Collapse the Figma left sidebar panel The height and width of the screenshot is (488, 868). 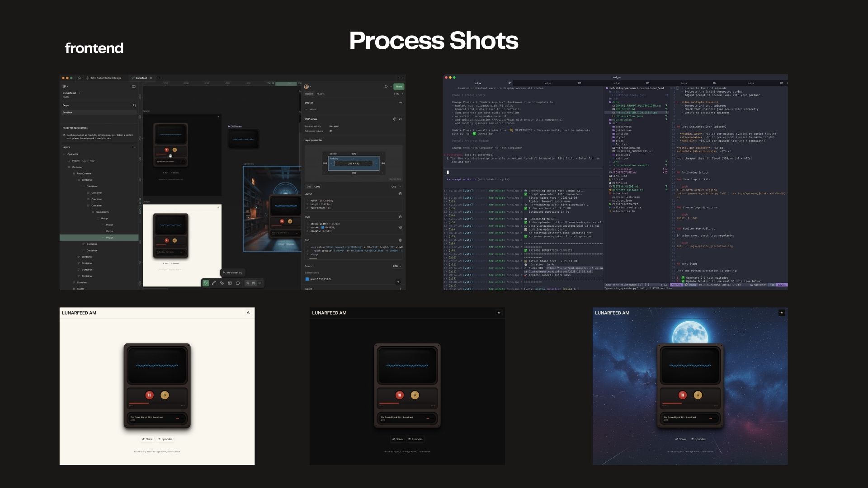[x=133, y=86]
